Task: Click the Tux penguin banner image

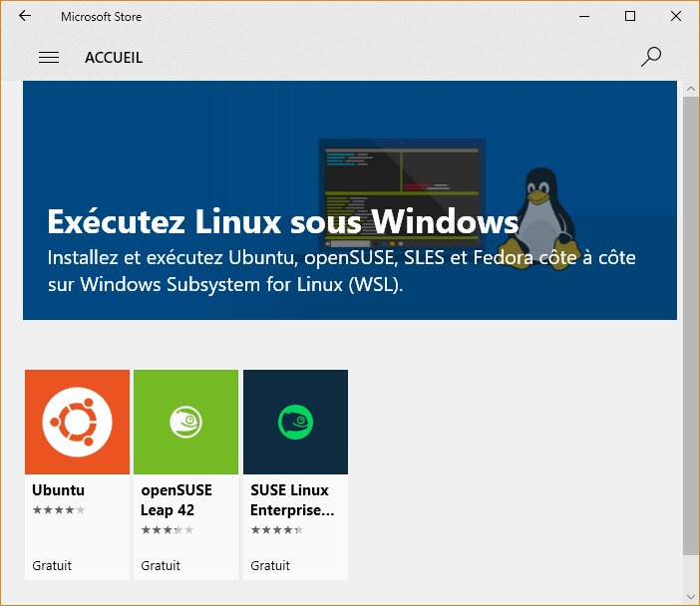Action: pos(538,217)
